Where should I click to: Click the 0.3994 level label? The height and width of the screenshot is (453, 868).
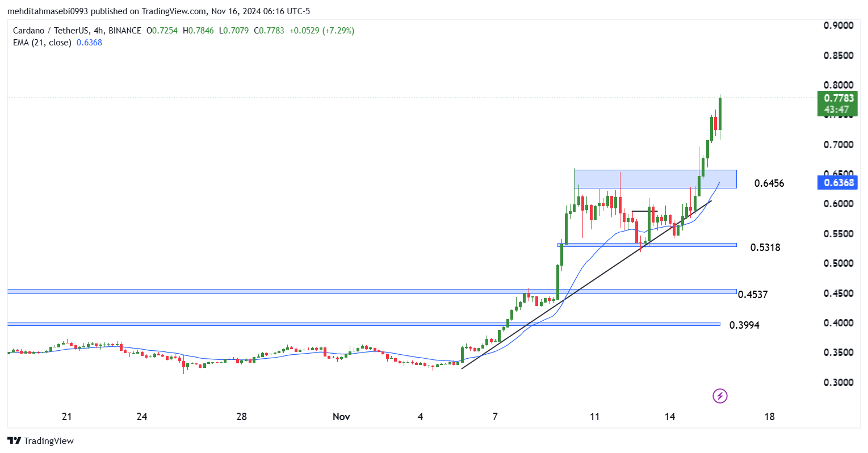coord(744,325)
